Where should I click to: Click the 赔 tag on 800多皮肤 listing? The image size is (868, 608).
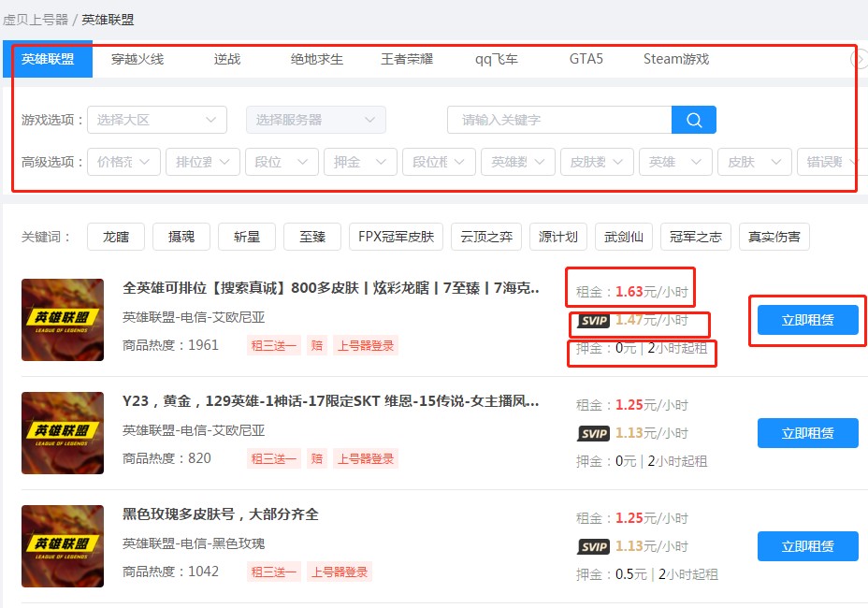(x=317, y=345)
